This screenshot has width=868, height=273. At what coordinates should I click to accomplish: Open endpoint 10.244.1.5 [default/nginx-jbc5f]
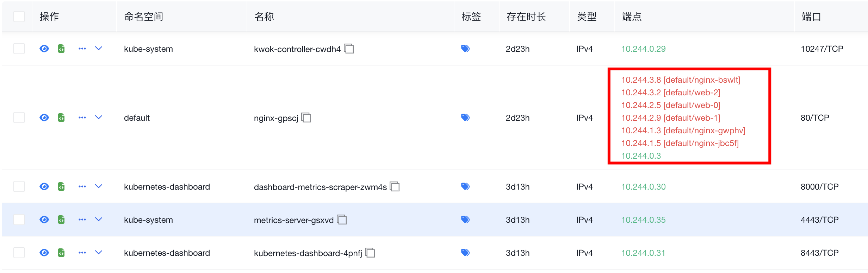pos(680,143)
